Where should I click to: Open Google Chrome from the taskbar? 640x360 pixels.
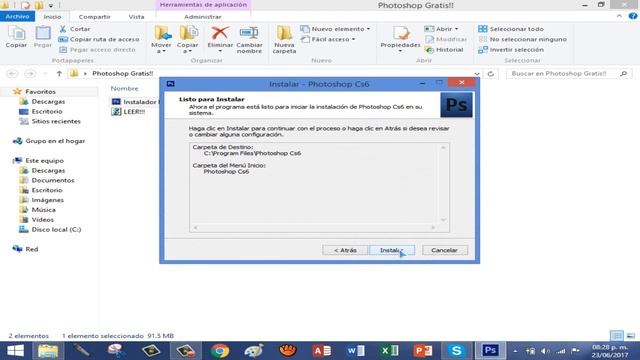pos(220,351)
